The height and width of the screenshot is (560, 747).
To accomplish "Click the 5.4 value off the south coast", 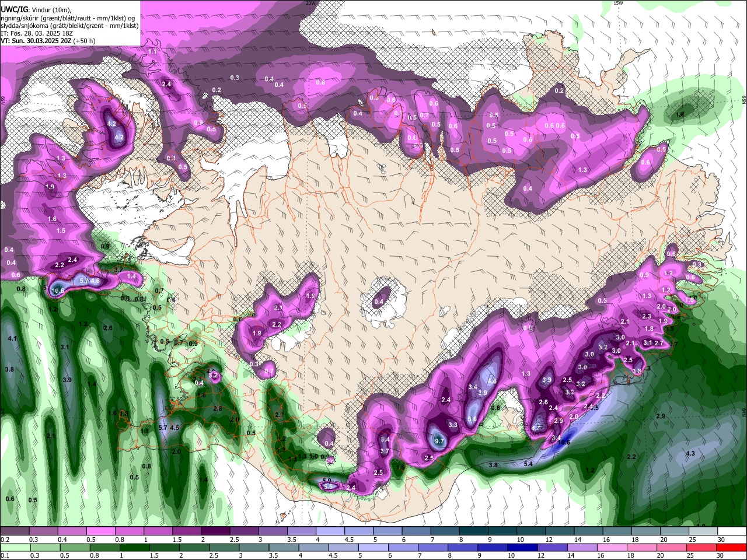I will point(528,464).
